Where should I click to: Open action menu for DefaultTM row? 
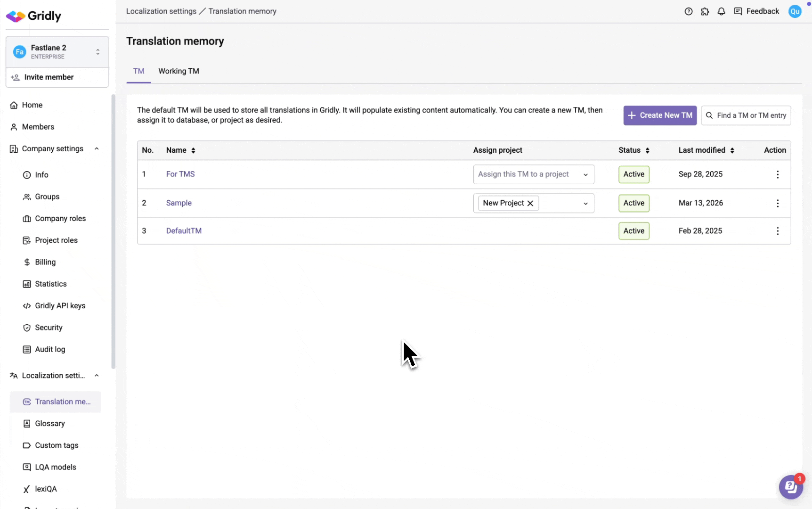[777, 231]
